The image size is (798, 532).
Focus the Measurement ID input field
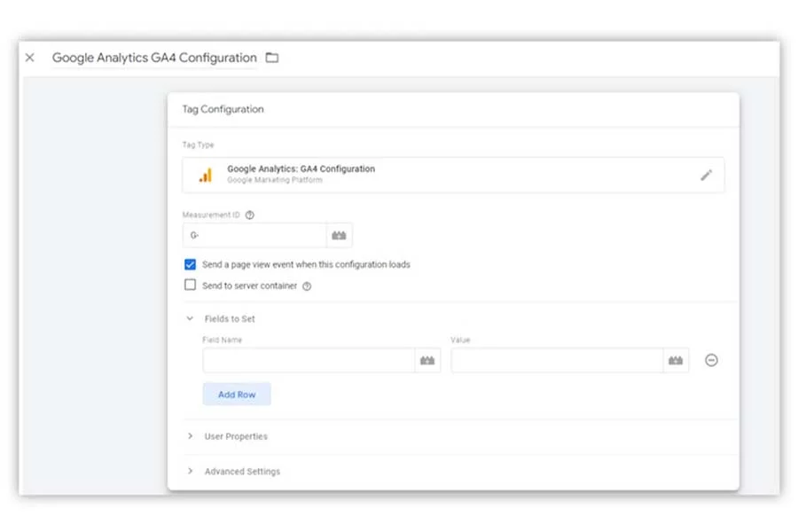[254, 235]
